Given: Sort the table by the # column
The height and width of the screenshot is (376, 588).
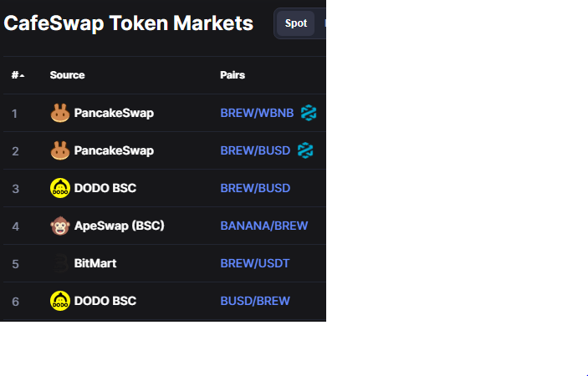Looking at the screenshot, I should click(18, 75).
